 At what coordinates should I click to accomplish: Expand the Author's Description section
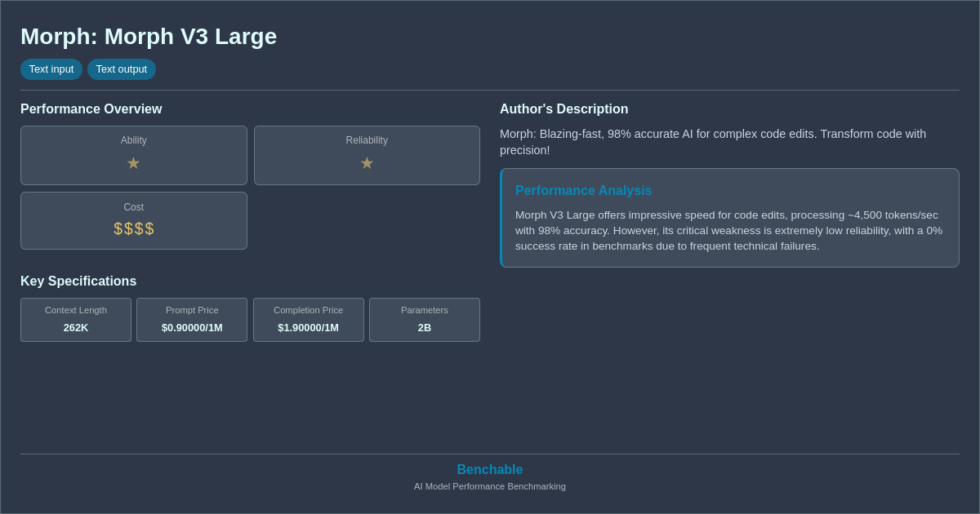[563, 109]
